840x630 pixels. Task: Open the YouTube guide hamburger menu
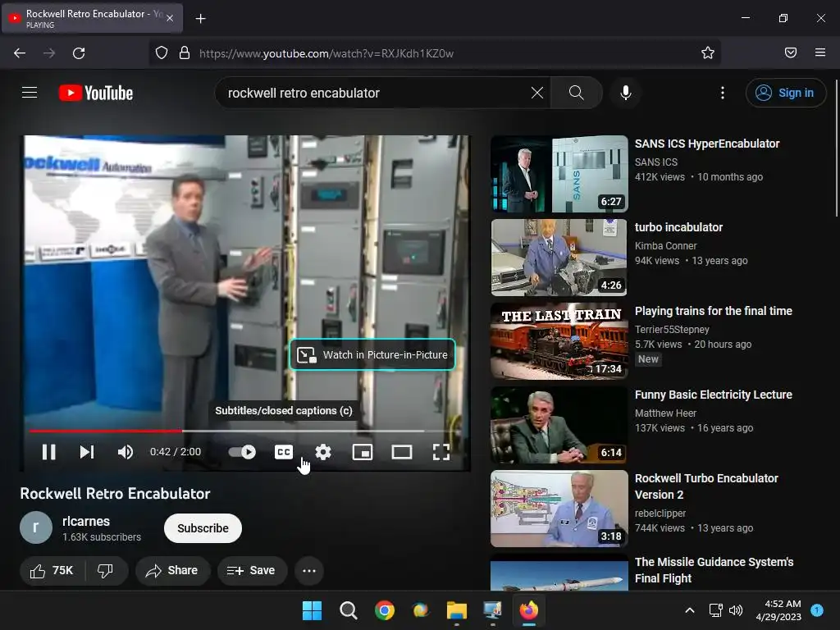(x=30, y=93)
